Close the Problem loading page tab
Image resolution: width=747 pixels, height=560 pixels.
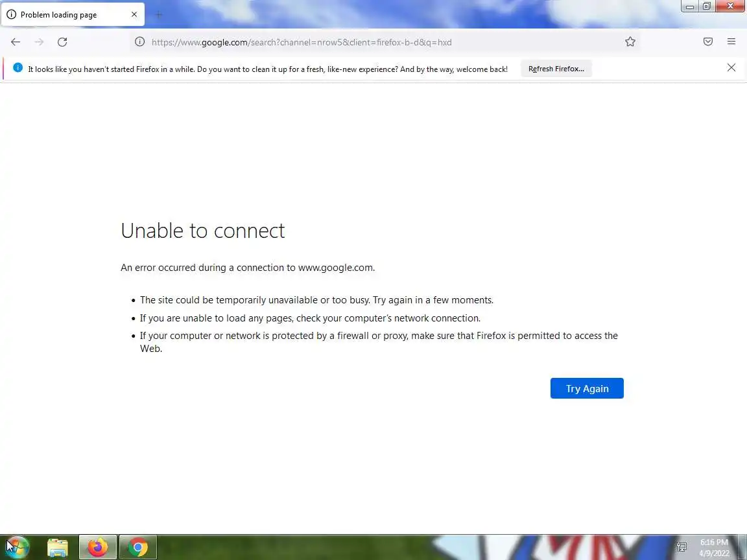click(x=134, y=15)
